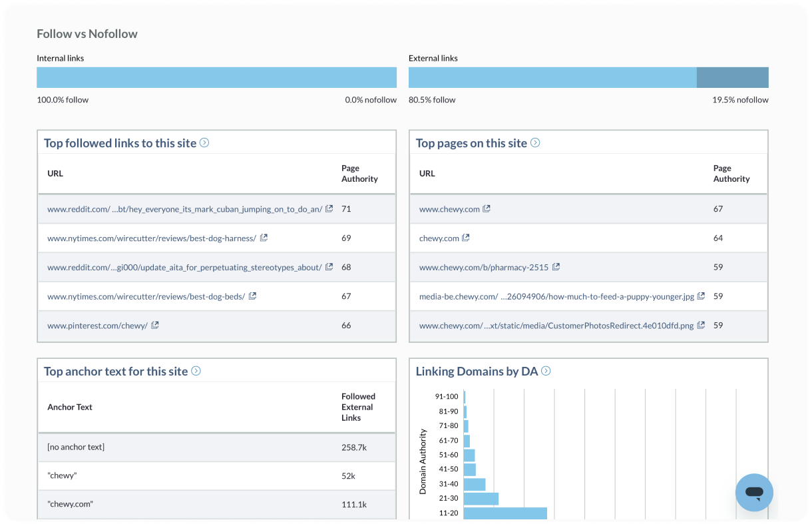Viewport: 812px width, 526px height.
Task: Click the [no anchor text] row
Action: point(216,447)
